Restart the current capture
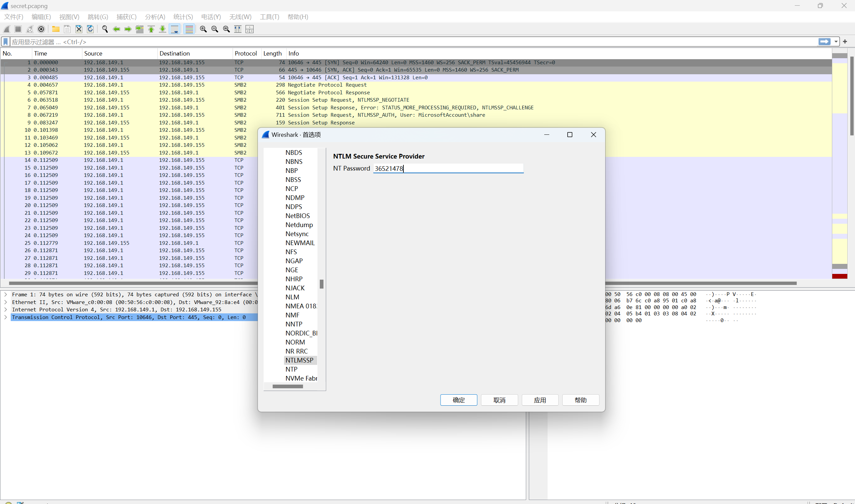The width and height of the screenshot is (855, 504). click(x=30, y=29)
